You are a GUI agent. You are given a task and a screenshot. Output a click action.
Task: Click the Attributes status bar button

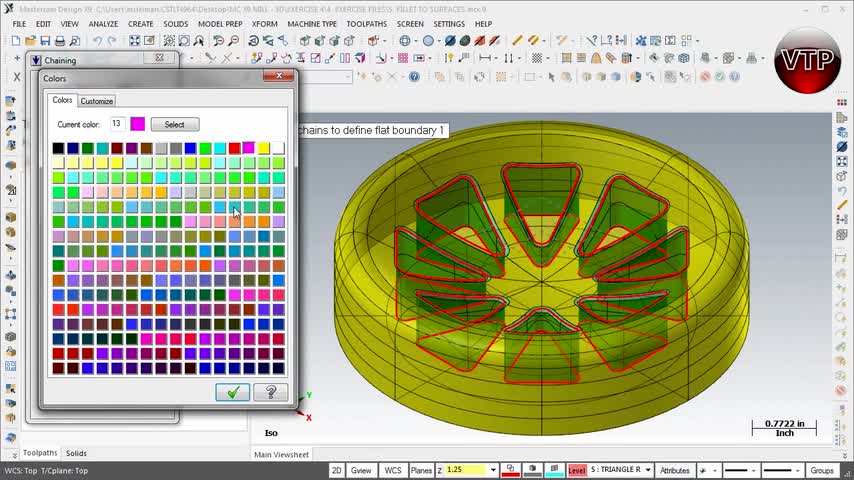tap(675, 470)
